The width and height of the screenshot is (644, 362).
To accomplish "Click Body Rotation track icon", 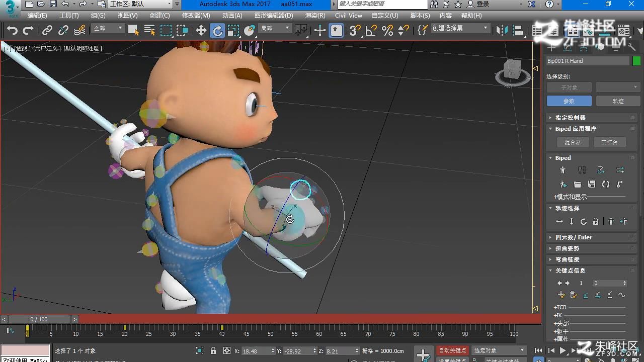I will tap(584, 221).
